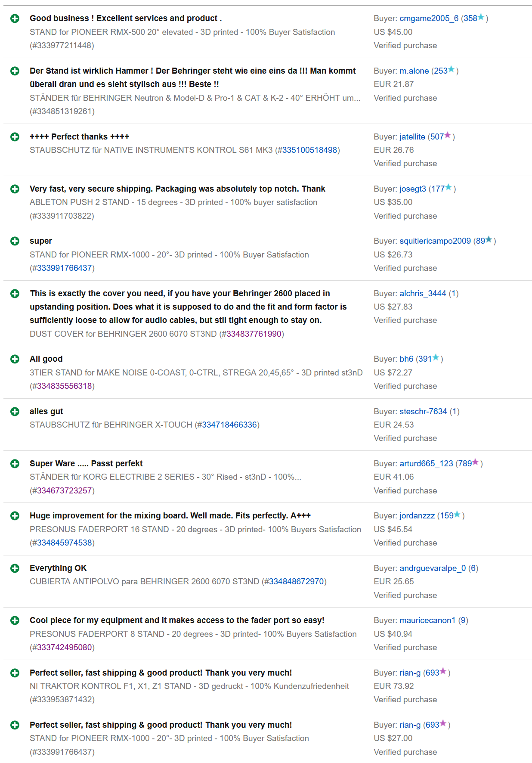This screenshot has height=763, width=532.
Task: Open item number 335100518498
Action: tap(309, 150)
